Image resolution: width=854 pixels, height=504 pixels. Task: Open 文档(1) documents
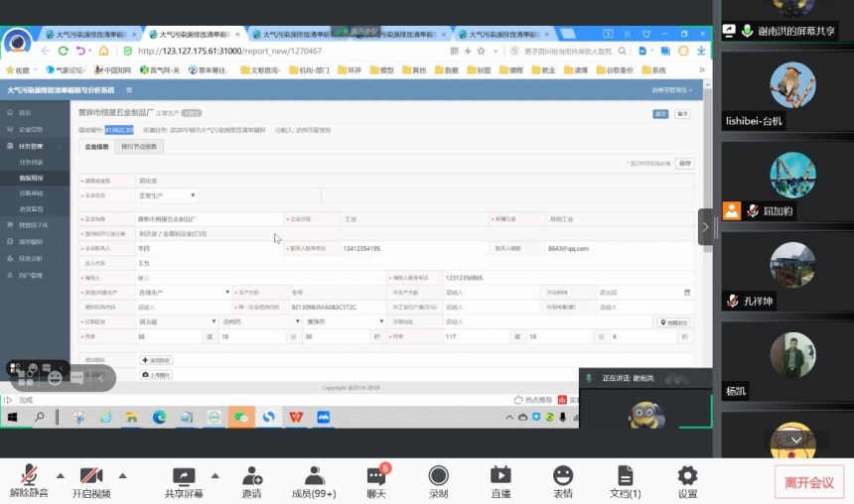pyautogui.click(x=626, y=482)
